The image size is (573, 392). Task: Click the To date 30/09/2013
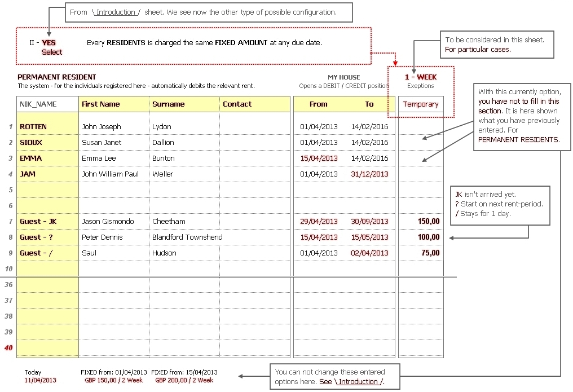369,222
